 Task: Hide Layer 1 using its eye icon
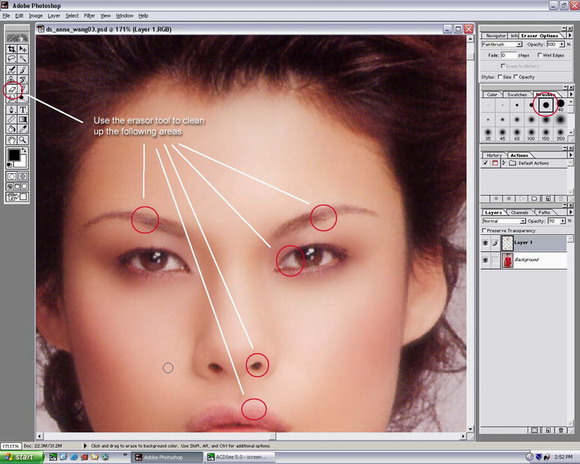pyautogui.click(x=486, y=243)
